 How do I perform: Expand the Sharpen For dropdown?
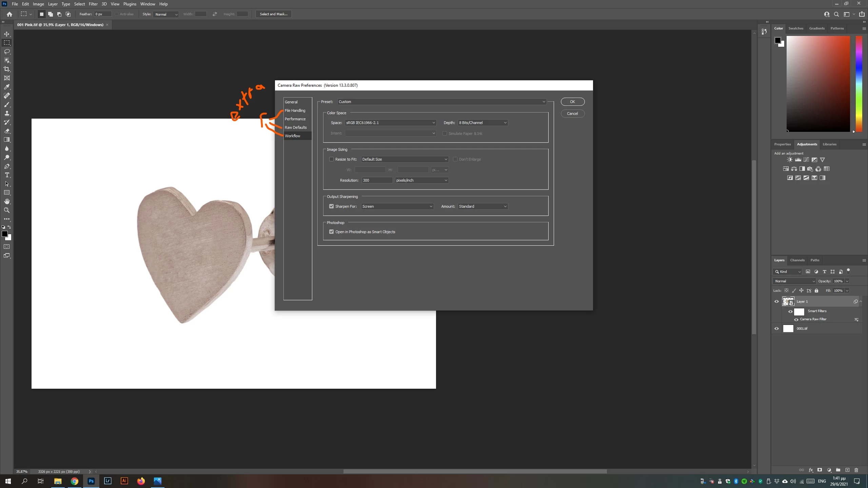[x=397, y=206]
